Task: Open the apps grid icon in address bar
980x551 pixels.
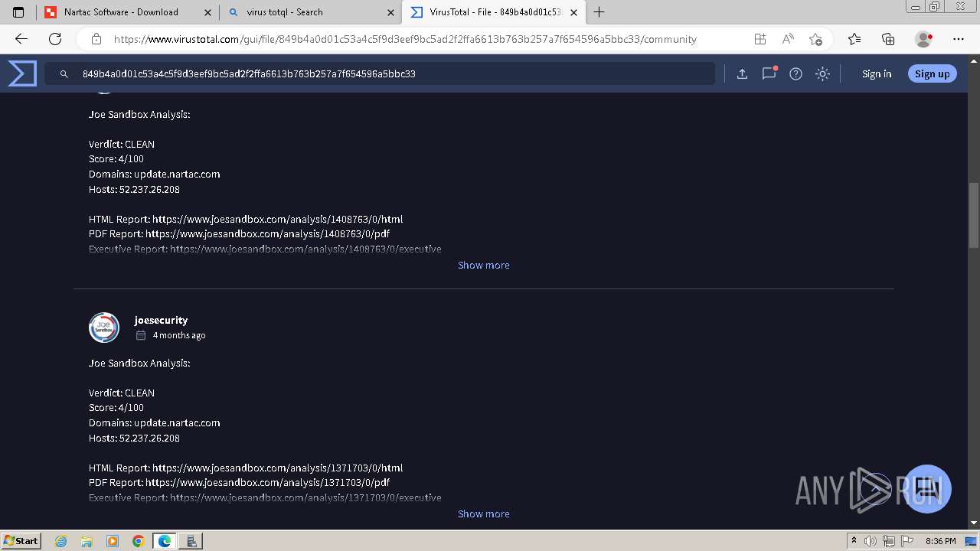Action: point(759,39)
